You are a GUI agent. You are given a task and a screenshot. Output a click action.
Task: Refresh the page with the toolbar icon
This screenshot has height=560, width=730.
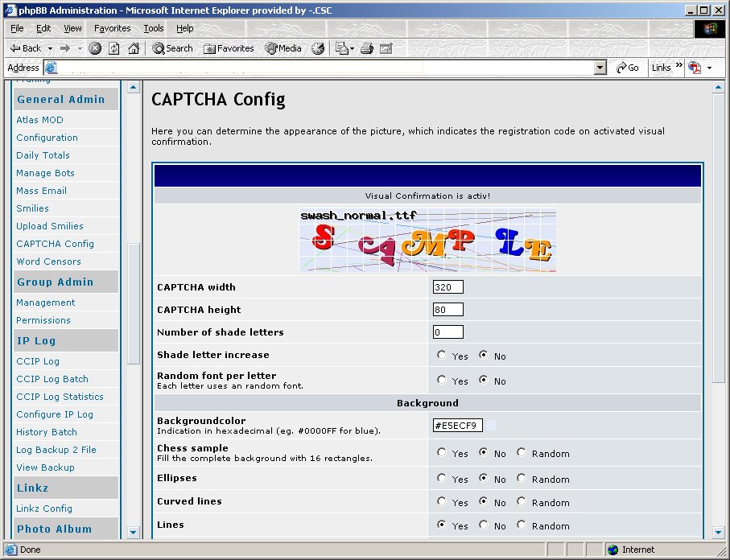click(114, 48)
